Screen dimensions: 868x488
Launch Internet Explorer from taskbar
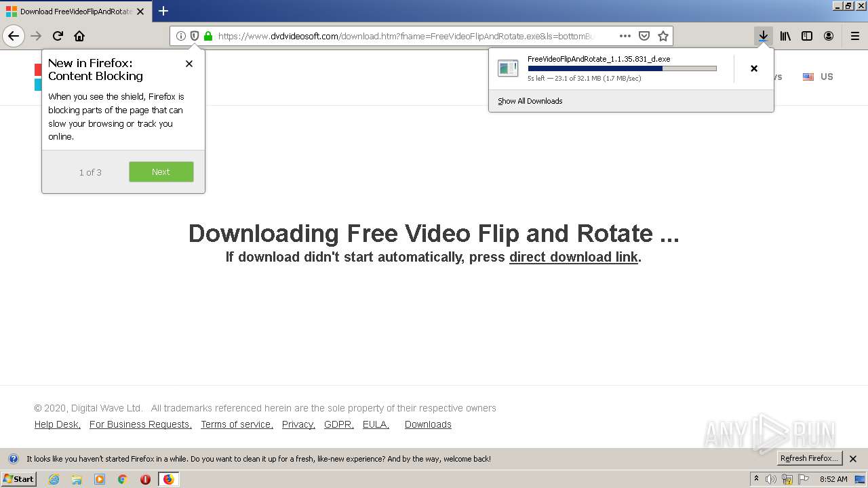[54, 479]
